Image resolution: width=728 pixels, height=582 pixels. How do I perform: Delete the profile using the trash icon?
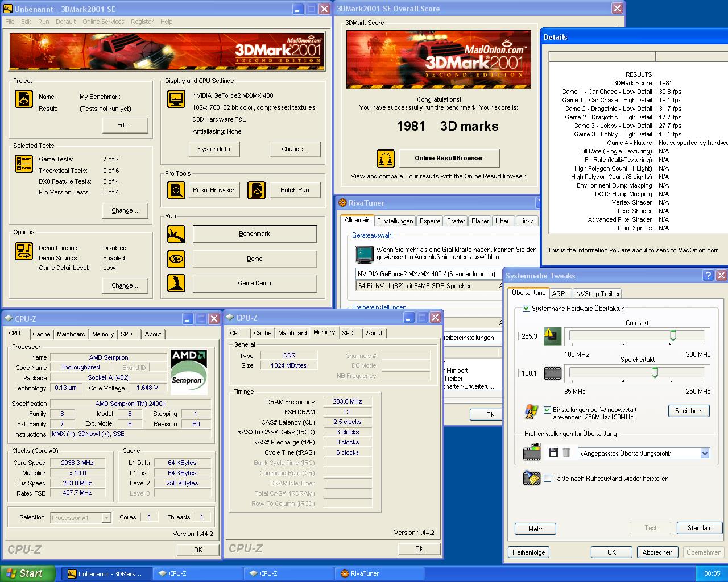point(566,453)
